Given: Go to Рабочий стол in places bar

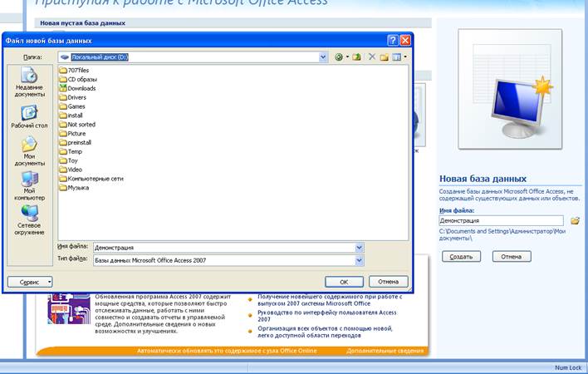Looking at the screenshot, I should point(29,117).
